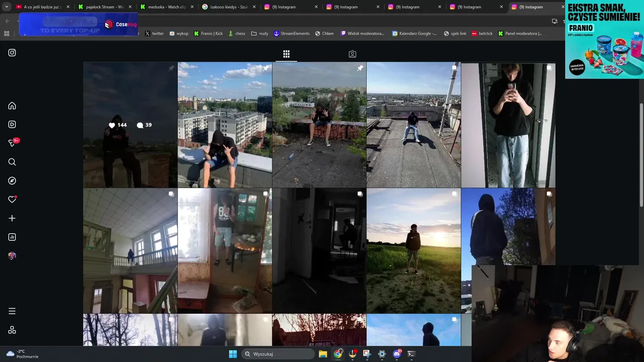Open the twitter bookmark
This screenshot has height=362, width=644.
click(x=154, y=34)
